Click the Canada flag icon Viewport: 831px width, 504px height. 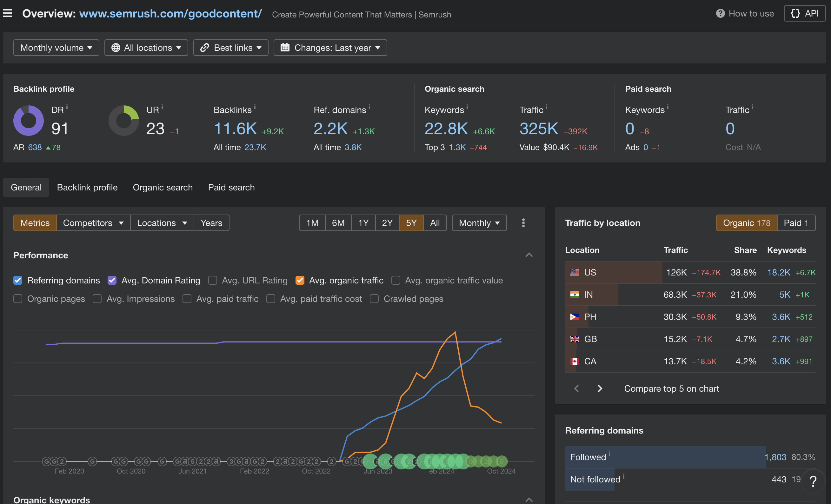575,361
